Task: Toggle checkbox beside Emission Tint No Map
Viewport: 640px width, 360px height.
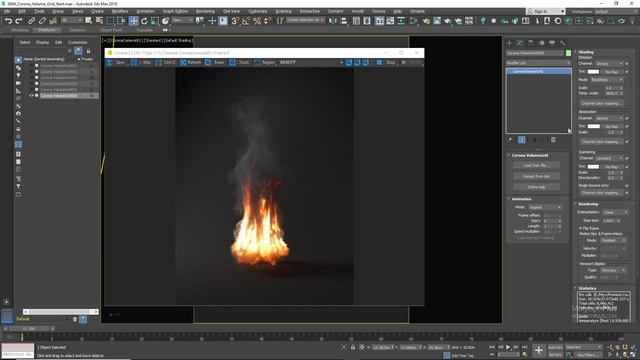Action: pos(627,72)
